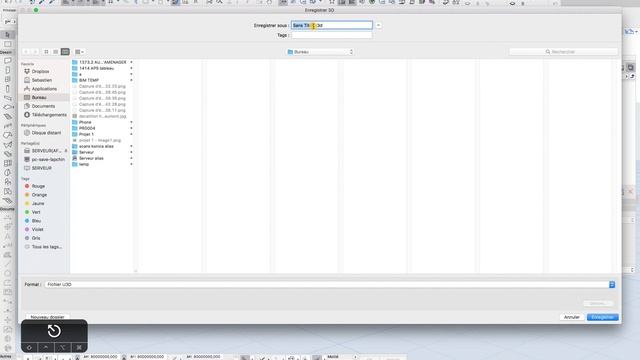Viewport: 640px width, 360px height.
Task: Click the Enregistrer button
Action: pos(602,317)
